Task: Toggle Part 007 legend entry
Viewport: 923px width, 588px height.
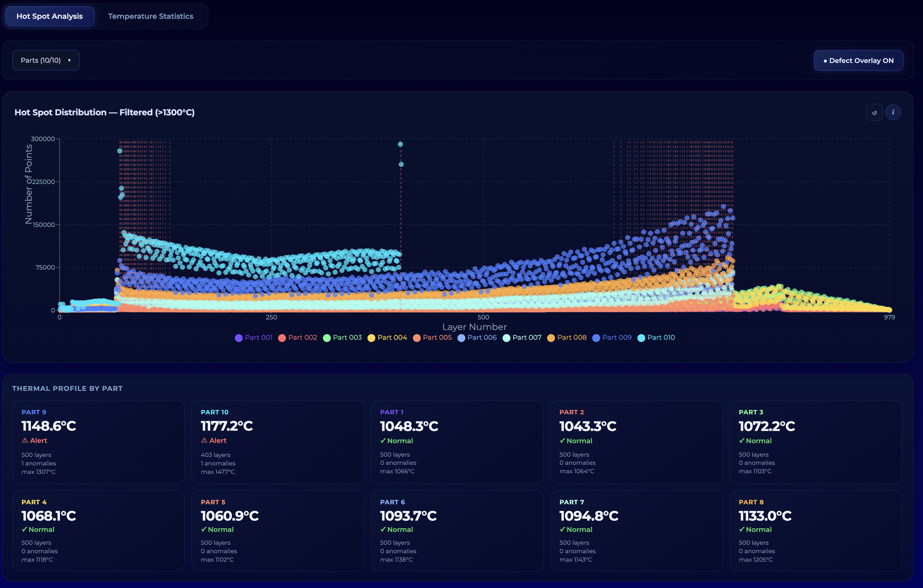Action: click(522, 338)
